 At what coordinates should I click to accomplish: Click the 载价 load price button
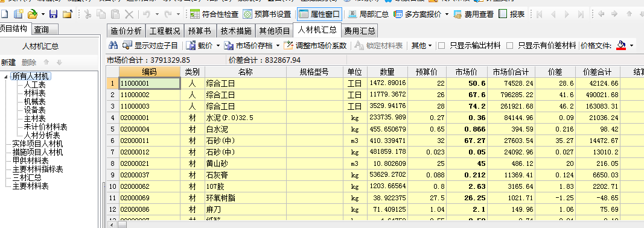click(x=200, y=46)
